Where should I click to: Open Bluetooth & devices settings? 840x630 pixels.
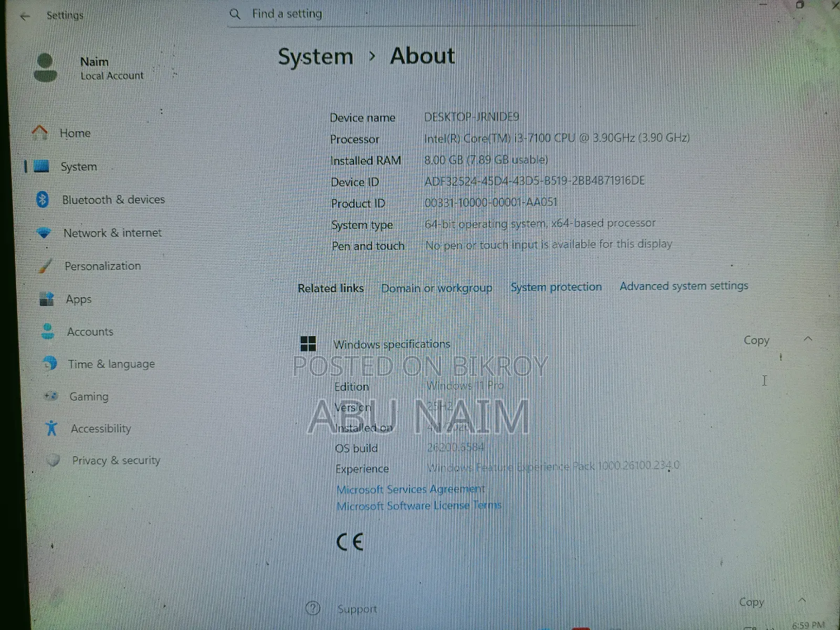click(x=113, y=199)
